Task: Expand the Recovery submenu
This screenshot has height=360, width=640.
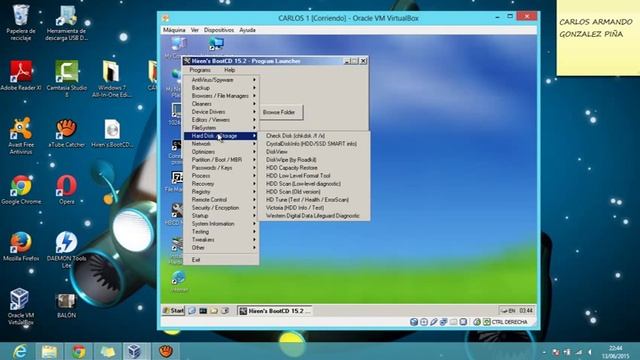Action: click(221, 184)
